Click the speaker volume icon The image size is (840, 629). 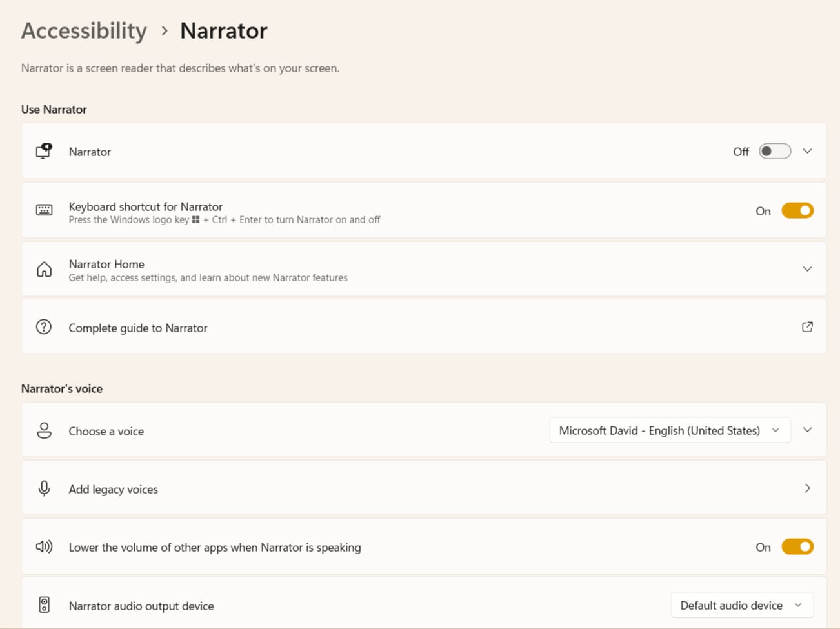44,547
